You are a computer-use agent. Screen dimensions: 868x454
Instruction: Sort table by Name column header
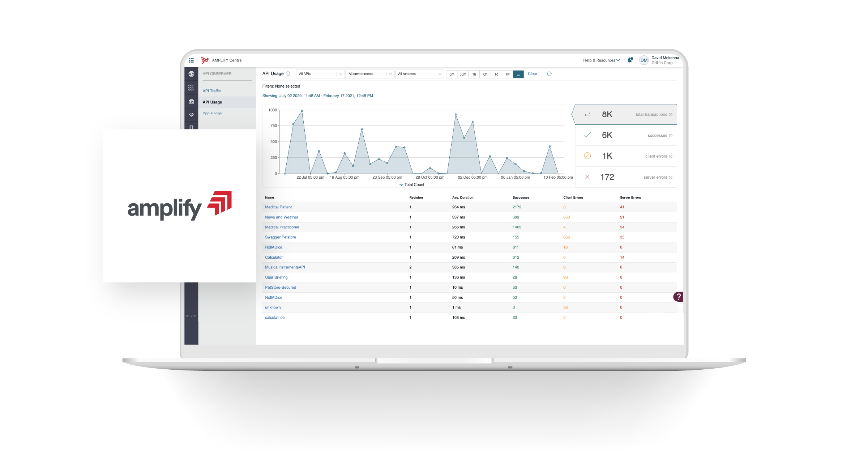(x=269, y=198)
